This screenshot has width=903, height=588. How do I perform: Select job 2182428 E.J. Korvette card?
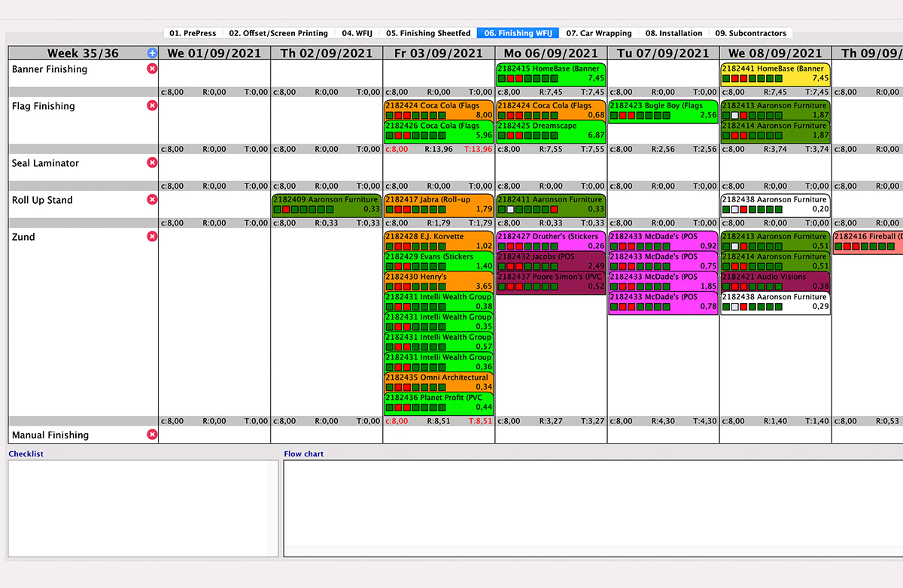(x=439, y=241)
